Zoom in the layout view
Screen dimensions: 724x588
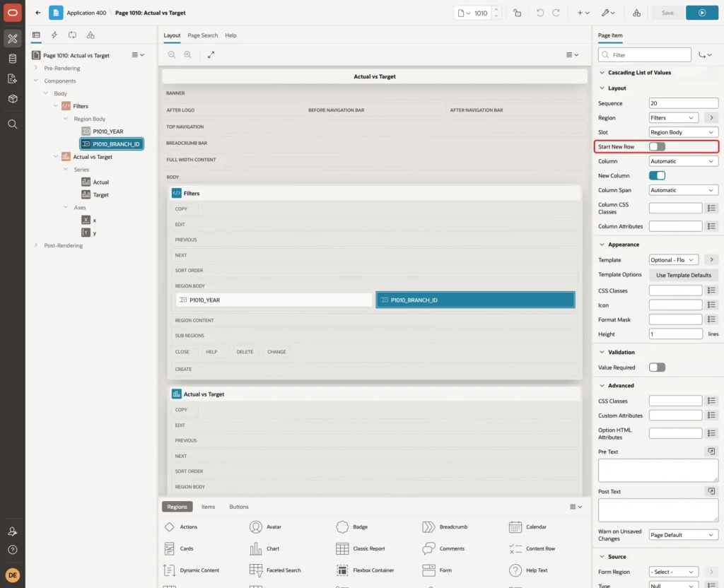click(188, 54)
